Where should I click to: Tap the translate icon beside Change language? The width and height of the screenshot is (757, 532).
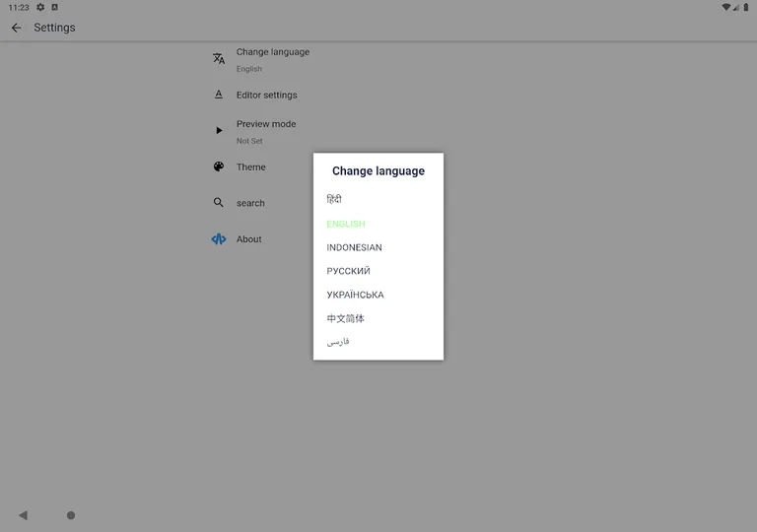(219, 58)
